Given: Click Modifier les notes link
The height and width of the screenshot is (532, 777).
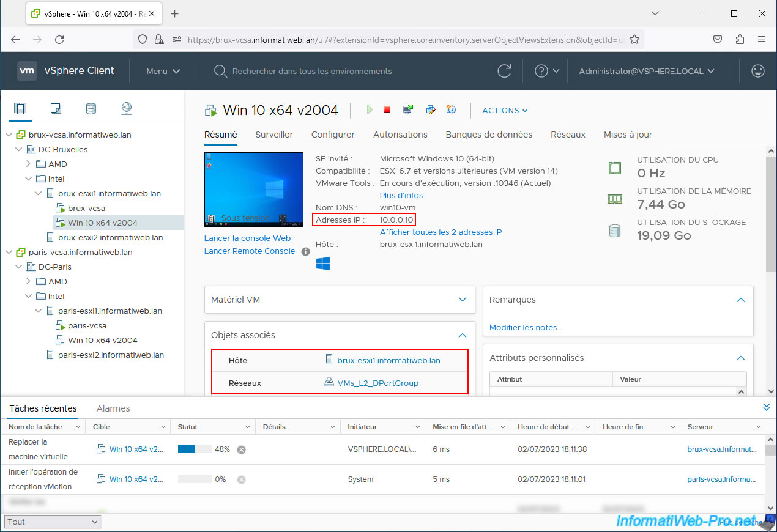Looking at the screenshot, I should coord(526,328).
